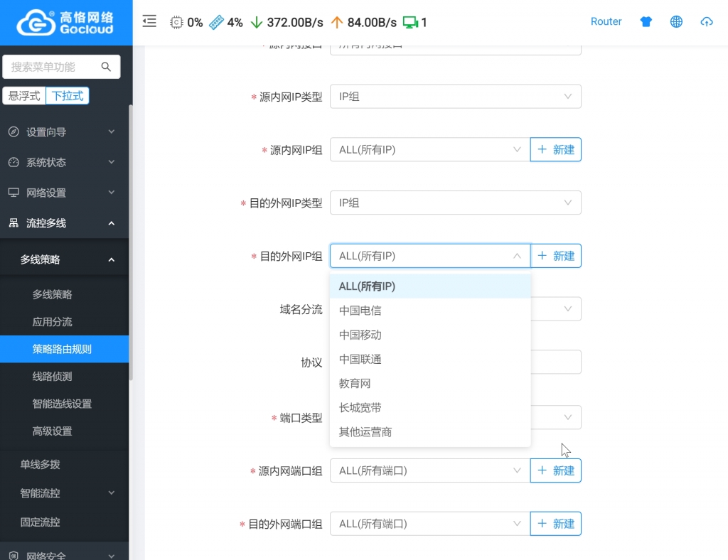This screenshot has height=560, width=728.
Task: Open 策略路由规则 page
Action: pos(64,349)
